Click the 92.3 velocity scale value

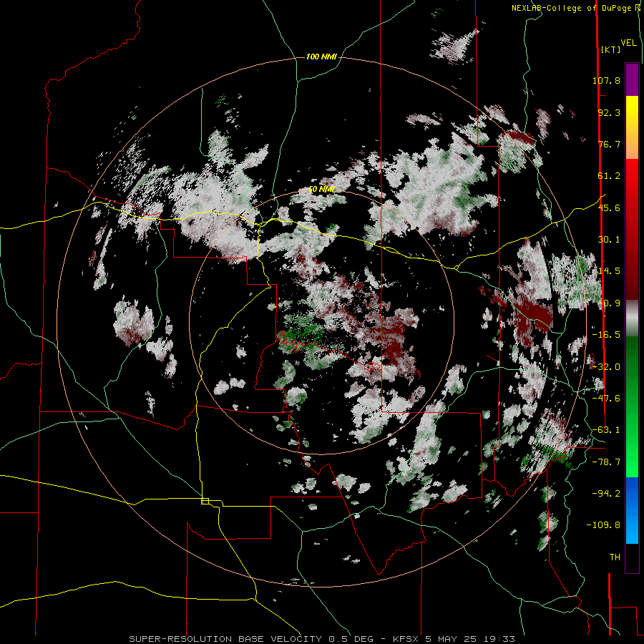click(609, 112)
